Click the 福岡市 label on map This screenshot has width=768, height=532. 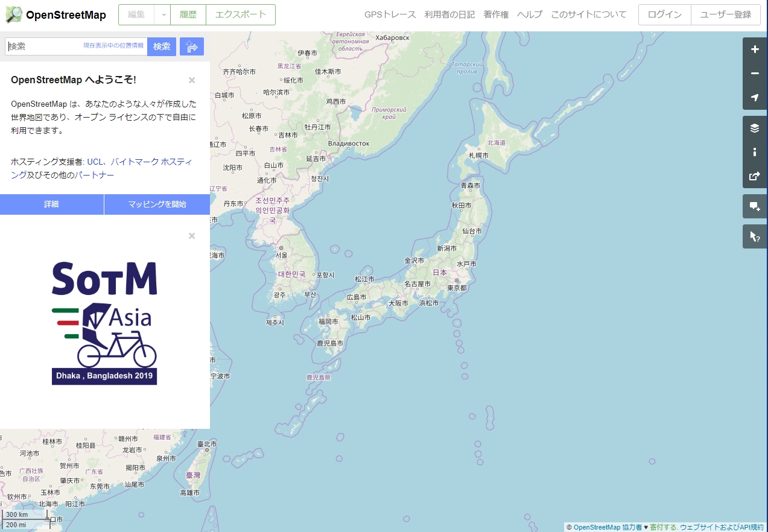[x=328, y=321]
